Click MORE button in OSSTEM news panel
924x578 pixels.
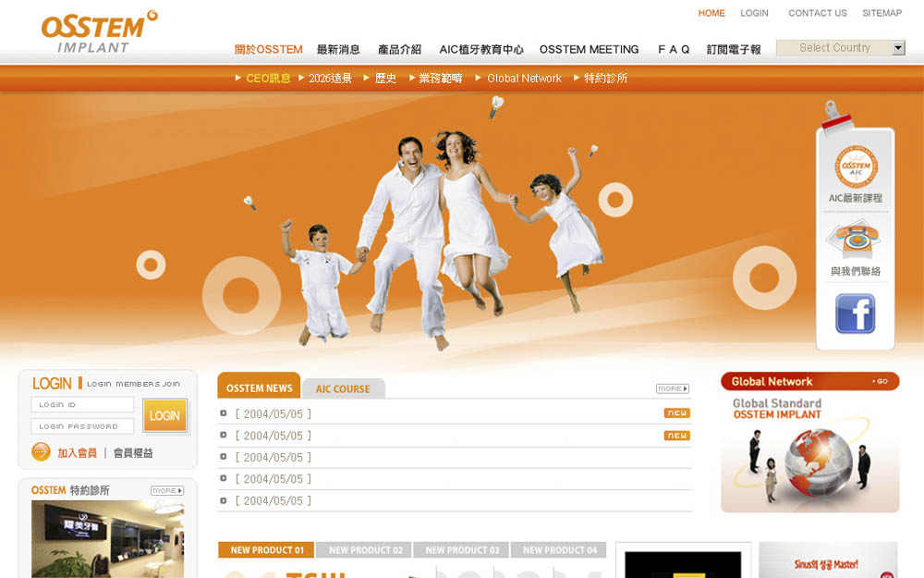tap(673, 388)
